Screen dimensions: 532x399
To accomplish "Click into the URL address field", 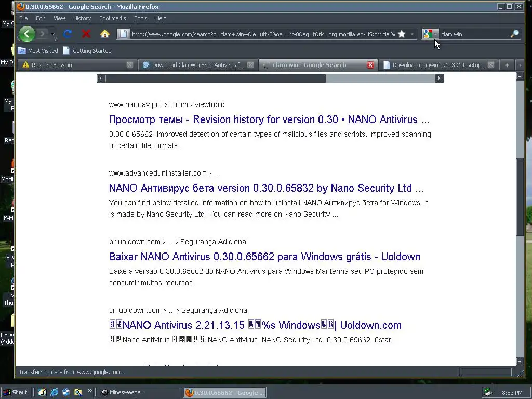I will click(x=263, y=34).
